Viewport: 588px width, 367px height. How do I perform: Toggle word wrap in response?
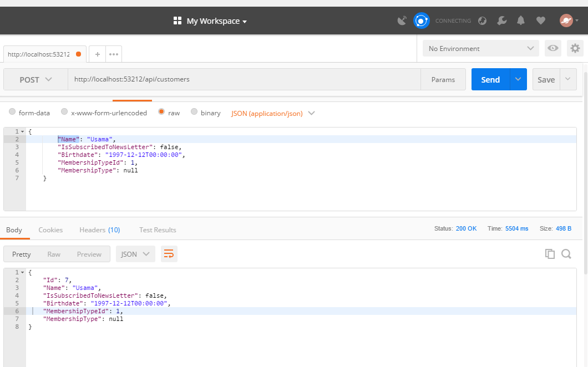click(x=169, y=254)
